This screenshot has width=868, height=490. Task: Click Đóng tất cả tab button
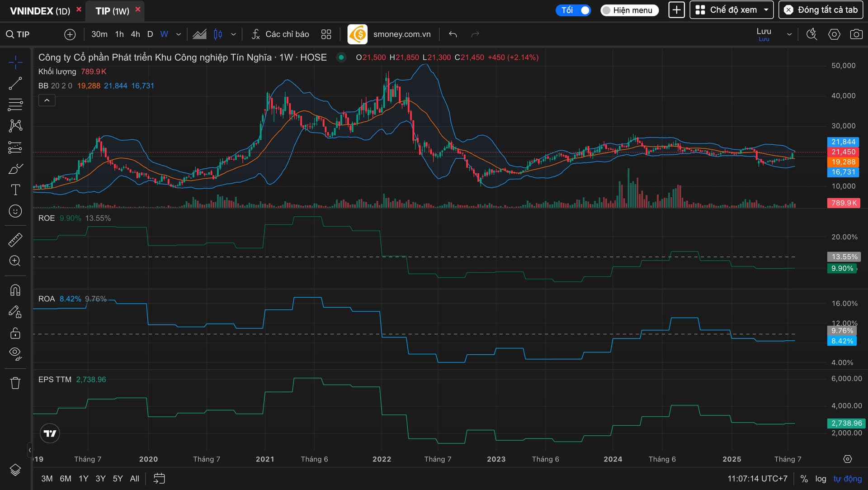[821, 10]
